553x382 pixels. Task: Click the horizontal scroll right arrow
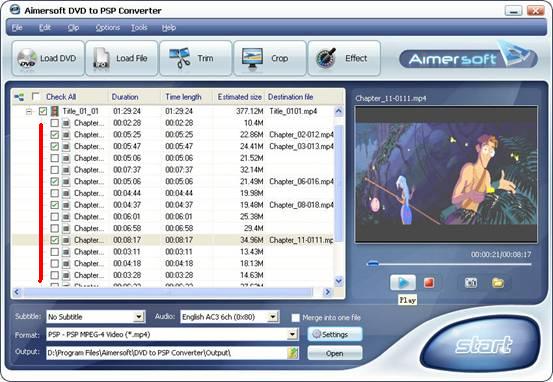[328, 292]
